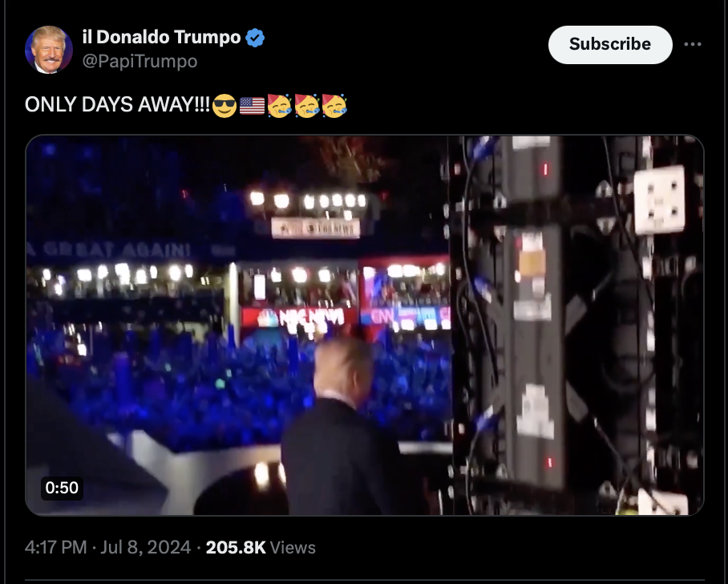Viewport: 728px width, 584px height.
Task: Open the 205.8K Views count
Action: 261,547
